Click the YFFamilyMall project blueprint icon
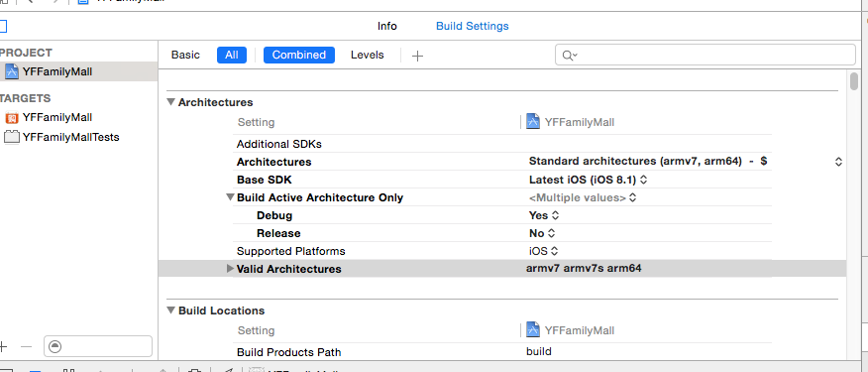 click(12, 71)
